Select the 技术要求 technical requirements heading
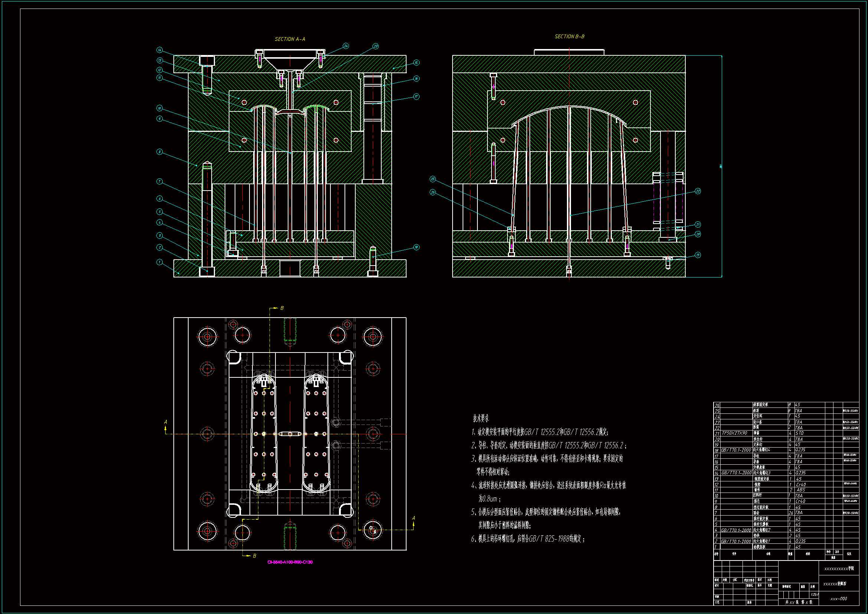Screen dimensions: 868x614 (x=481, y=418)
